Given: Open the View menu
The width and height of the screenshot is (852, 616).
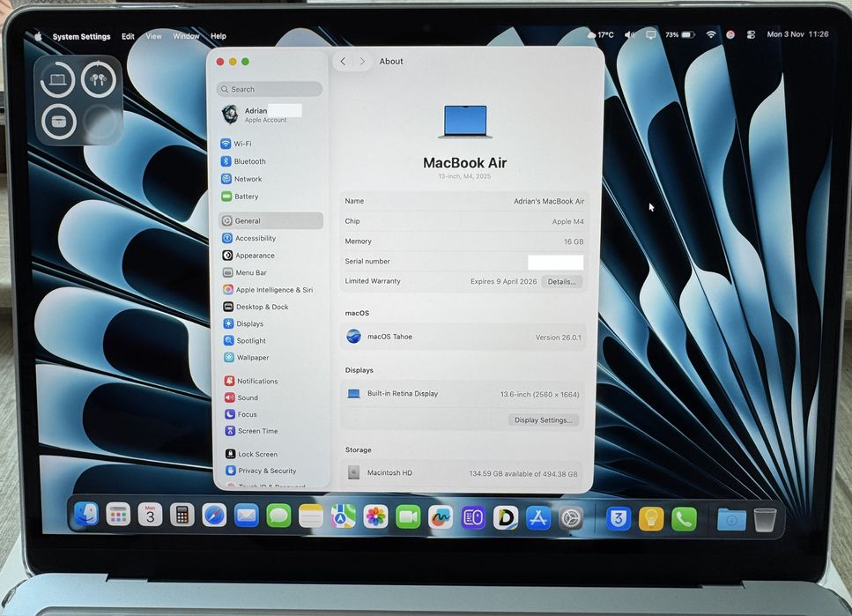Looking at the screenshot, I should click(x=154, y=36).
